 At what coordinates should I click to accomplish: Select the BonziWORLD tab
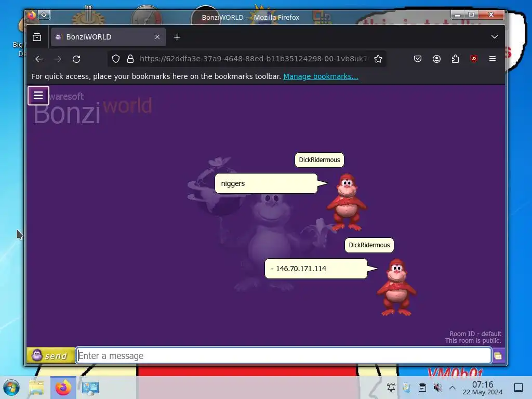[108, 37]
